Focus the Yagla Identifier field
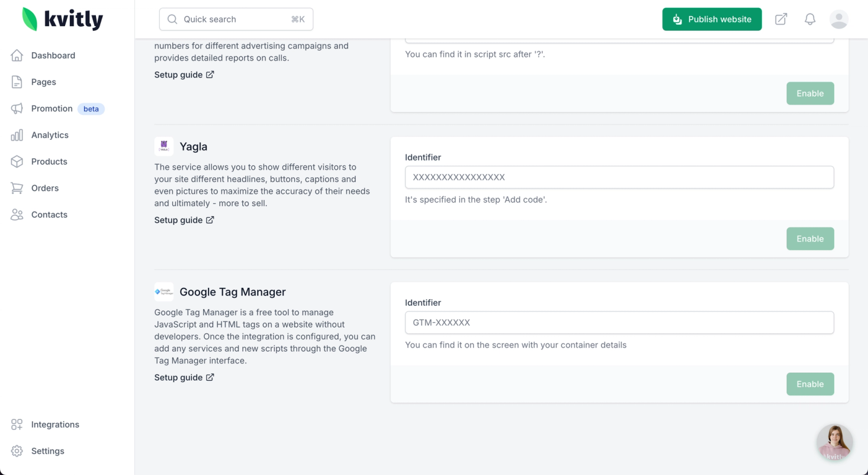The image size is (868, 475). pyautogui.click(x=619, y=177)
